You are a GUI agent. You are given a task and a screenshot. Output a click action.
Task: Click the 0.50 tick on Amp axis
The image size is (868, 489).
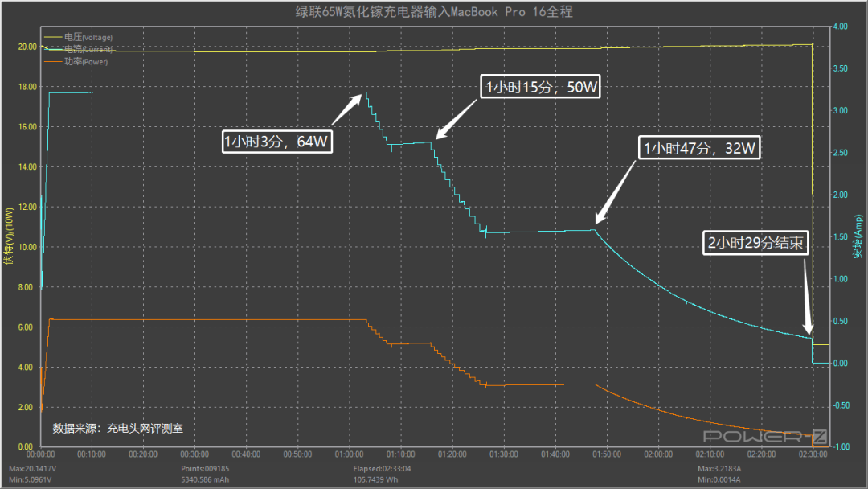841,321
